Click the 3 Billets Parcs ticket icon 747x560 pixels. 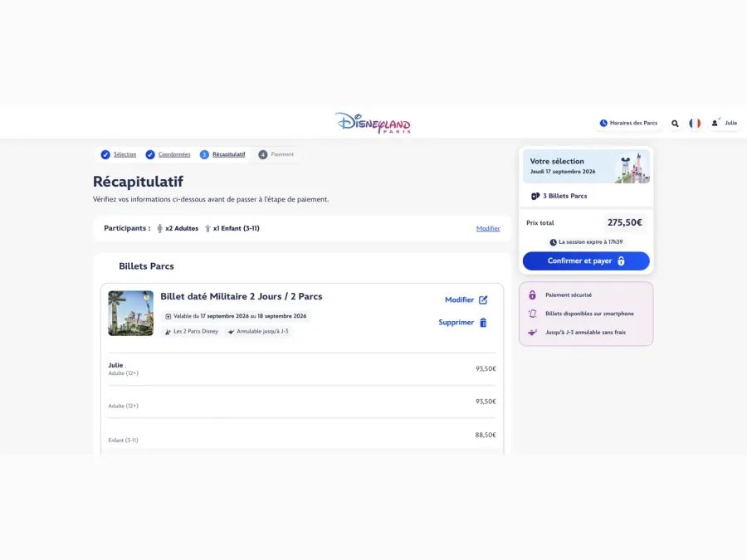click(x=535, y=196)
